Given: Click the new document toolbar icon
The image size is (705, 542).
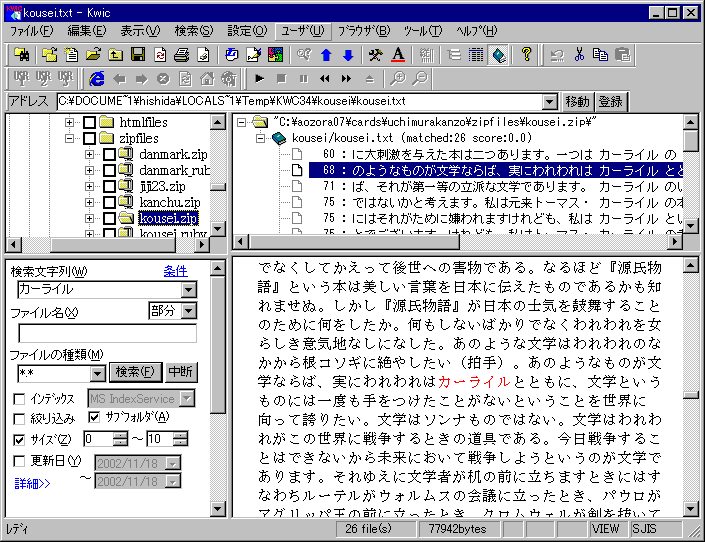Looking at the screenshot, I should click(71, 55).
